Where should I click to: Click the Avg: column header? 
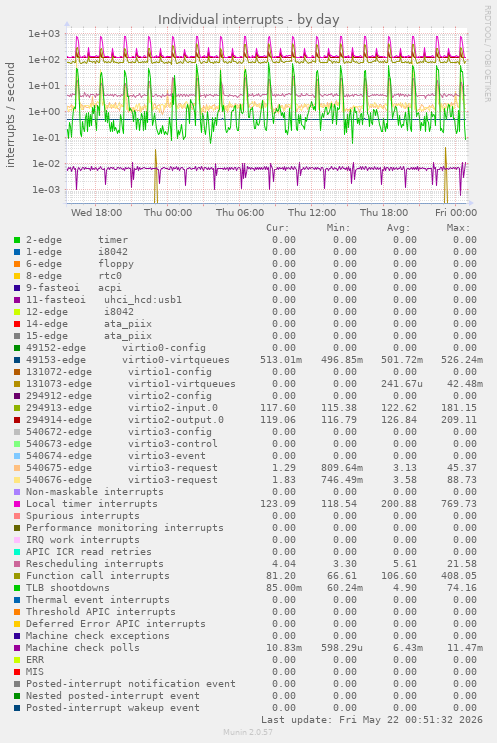tap(398, 228)
